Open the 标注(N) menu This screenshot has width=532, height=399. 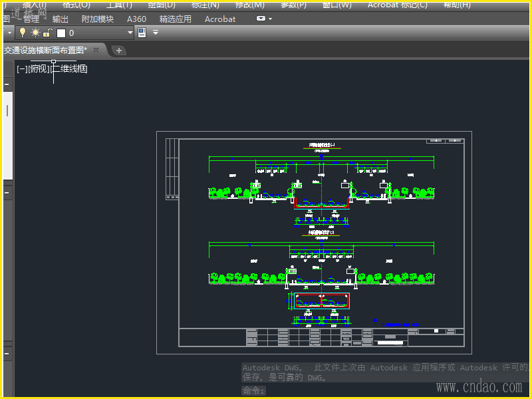click(205, 5)
